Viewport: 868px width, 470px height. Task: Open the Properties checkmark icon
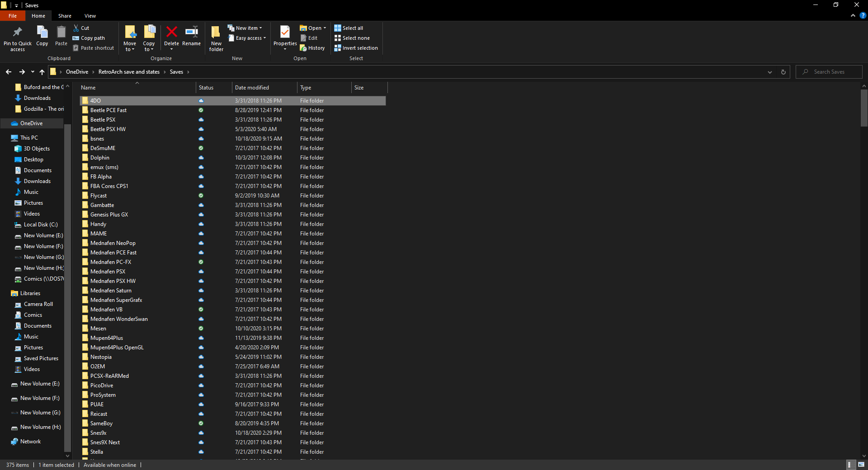pyautogui.click(x=285, y=32)
